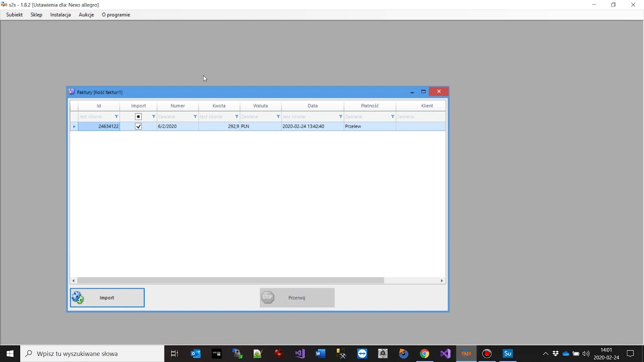
Task: Open the red record app on taskbar
Action: (487, 353)
